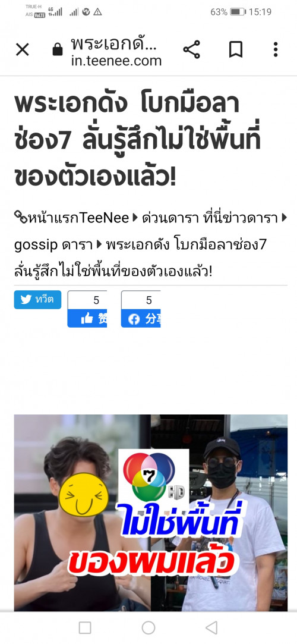Tap the Android recent apps square button

pyautogui.click(x=85, y=627)
